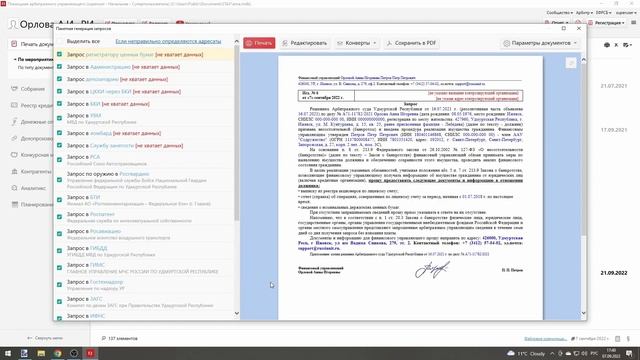Image resolution: width=640 pixels, height=360 pixels.
Task: Click the request list scroll down arrow
Action: (x=237, y=313)
